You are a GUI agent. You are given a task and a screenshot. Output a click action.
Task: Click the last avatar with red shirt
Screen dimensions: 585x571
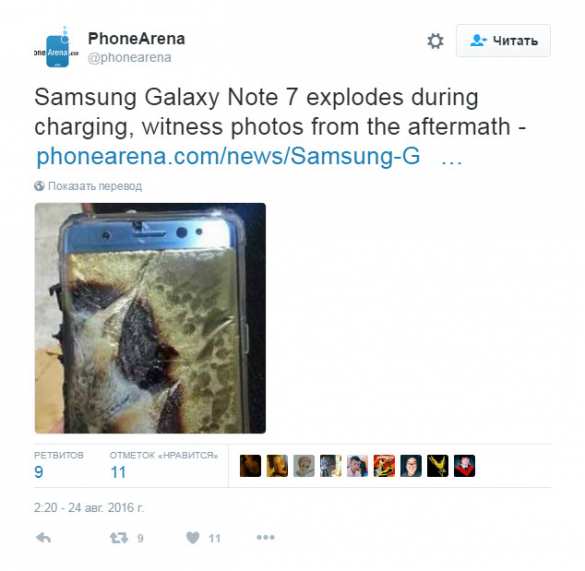tap(464, 466)
